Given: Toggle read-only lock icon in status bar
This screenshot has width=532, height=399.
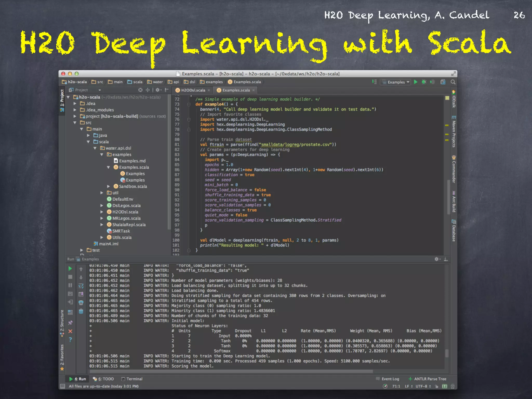Looking at the screenshot, I should coord(437,386).
